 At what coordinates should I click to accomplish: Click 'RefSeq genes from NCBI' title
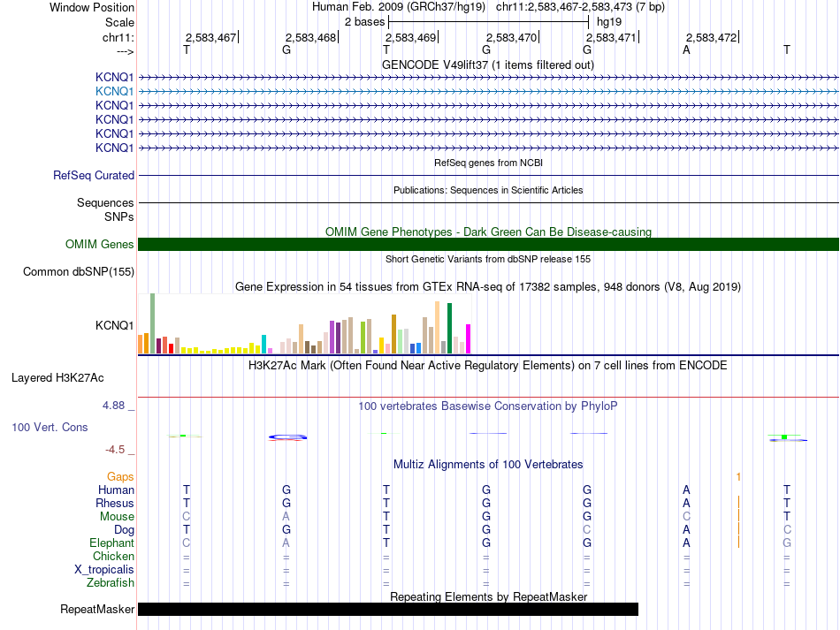pos(488,163)
